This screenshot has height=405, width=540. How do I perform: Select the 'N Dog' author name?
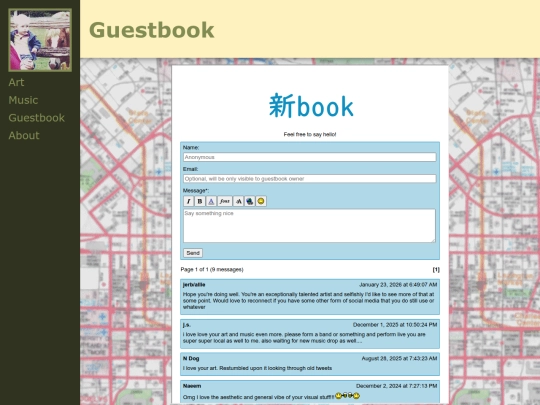191,359
